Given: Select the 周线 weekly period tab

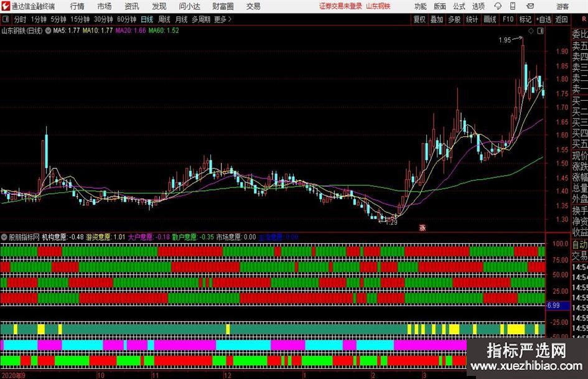Looking at the screenshot, I should click(x=164, y=19).
